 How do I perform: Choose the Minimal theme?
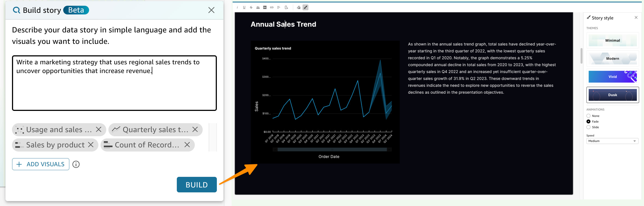tap(612, 40)
